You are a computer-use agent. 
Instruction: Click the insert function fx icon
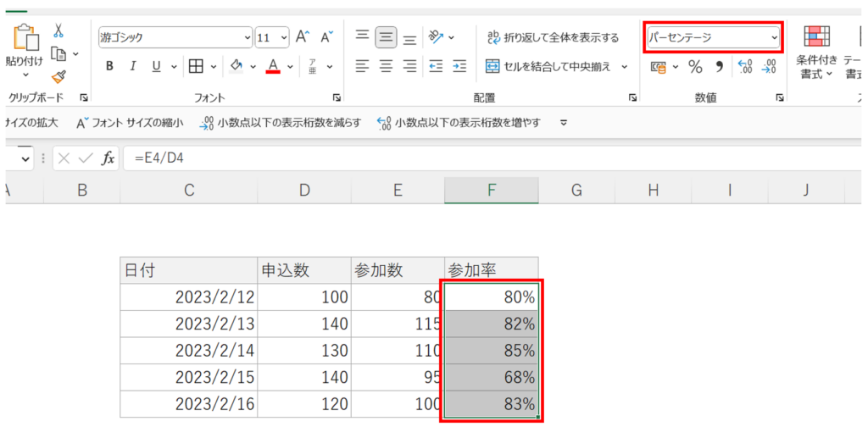pos(108,158)
